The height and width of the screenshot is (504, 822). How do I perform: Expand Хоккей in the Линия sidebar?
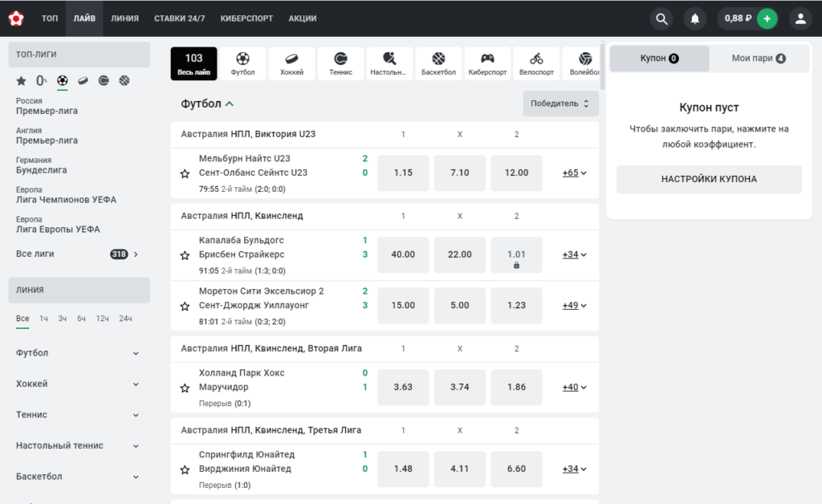[x=79, y=384]
